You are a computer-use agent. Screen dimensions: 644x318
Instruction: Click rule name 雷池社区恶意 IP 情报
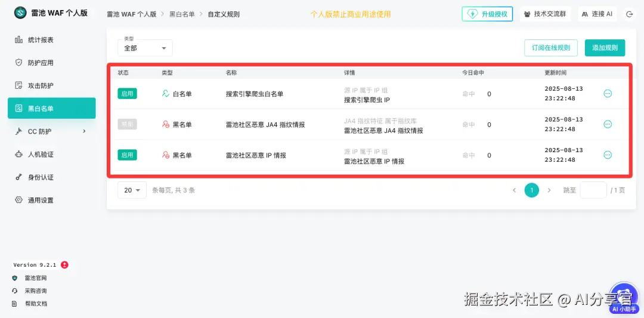(256, 155)
